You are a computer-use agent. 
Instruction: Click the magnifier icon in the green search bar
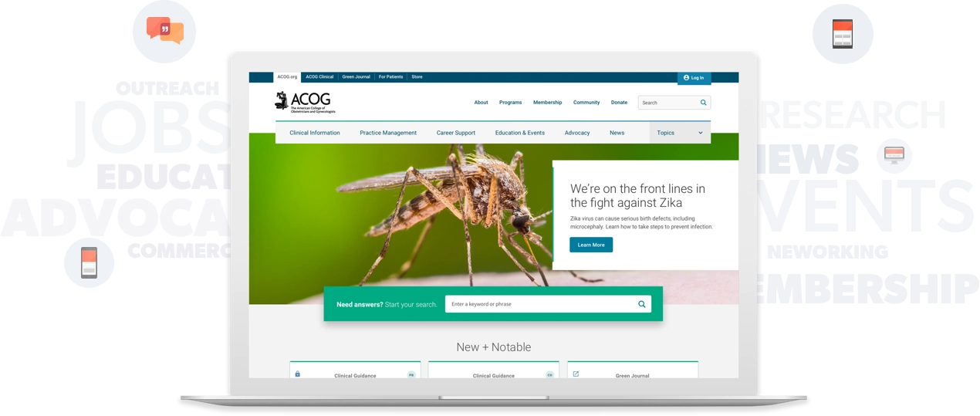coord(641,304)
